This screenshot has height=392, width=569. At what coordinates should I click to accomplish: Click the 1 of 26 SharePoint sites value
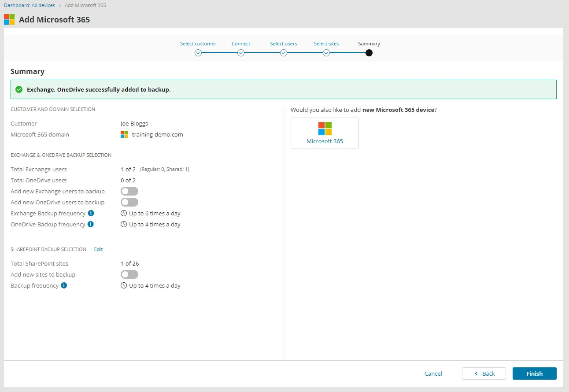[x=130, y=263]
